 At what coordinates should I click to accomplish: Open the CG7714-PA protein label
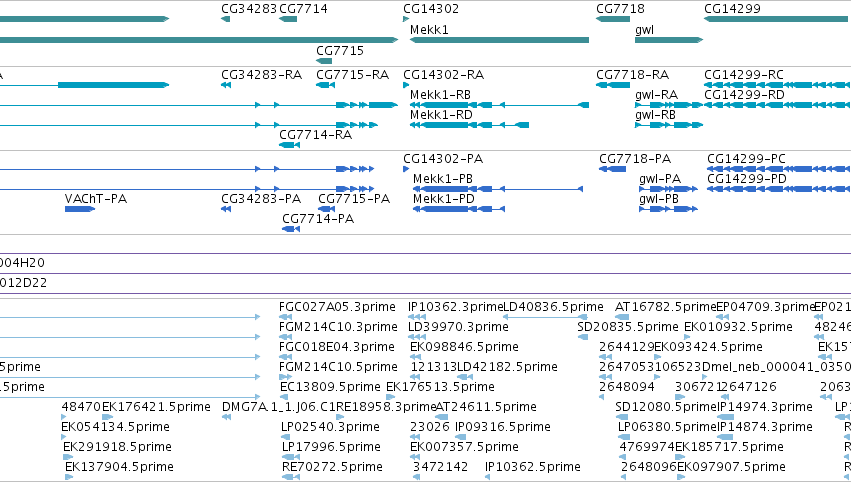click(318, 219)
